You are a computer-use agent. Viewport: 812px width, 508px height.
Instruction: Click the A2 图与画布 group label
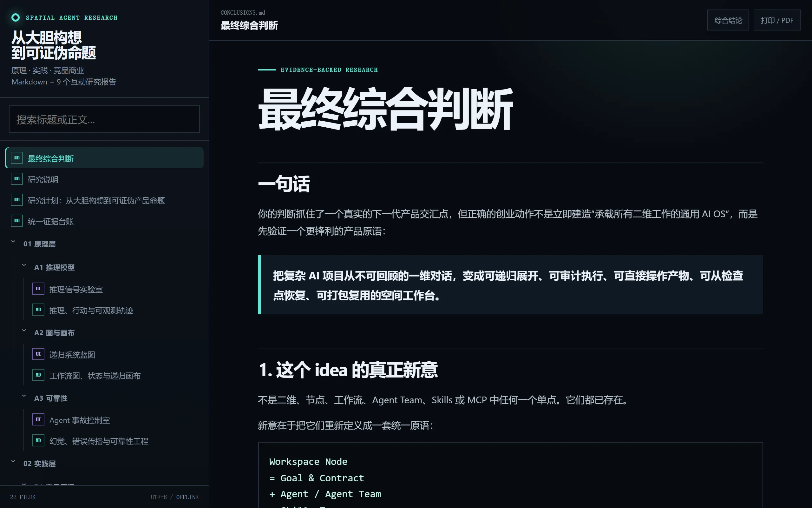click(x=54, y=333)
